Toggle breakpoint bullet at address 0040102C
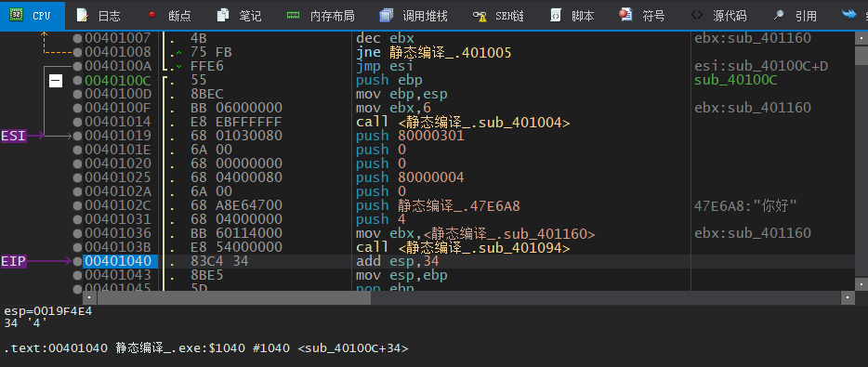 [x=77, y=205]
